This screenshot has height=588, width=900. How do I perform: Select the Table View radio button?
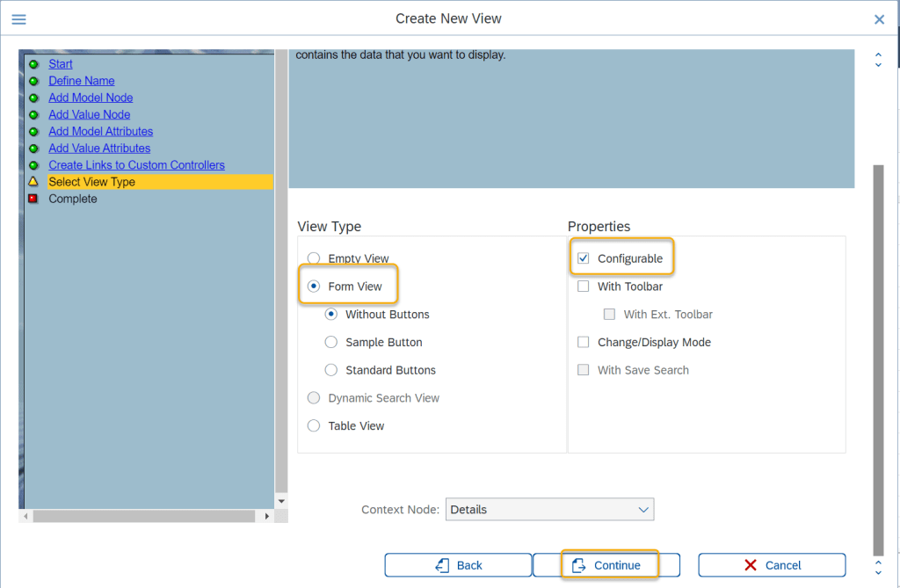[x=314, y=426]
